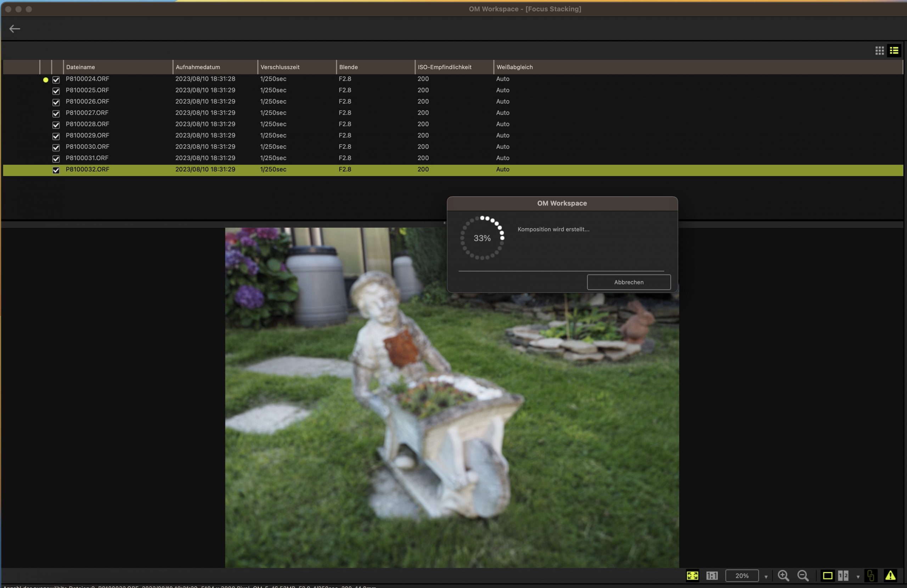
Task: Uncheck the P8100024.ORF checkbox
Action: tap(56, 80)
